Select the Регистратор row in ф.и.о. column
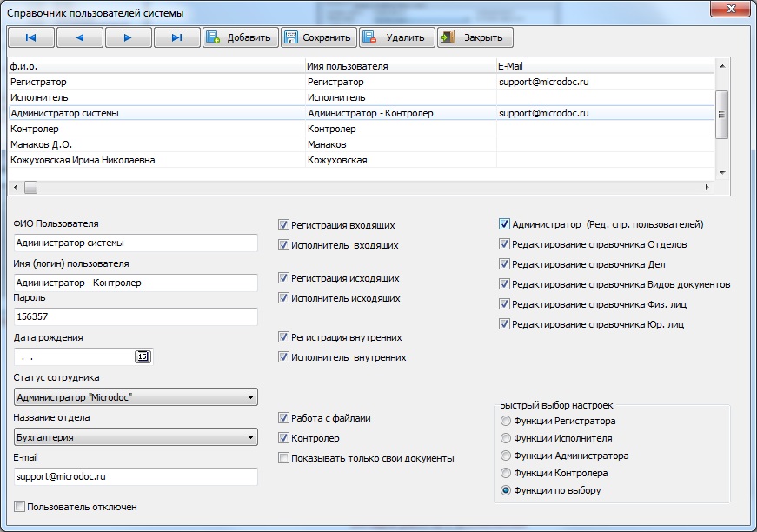The width and height of the screenshot is (757, 532). click(x=157, y=82)
